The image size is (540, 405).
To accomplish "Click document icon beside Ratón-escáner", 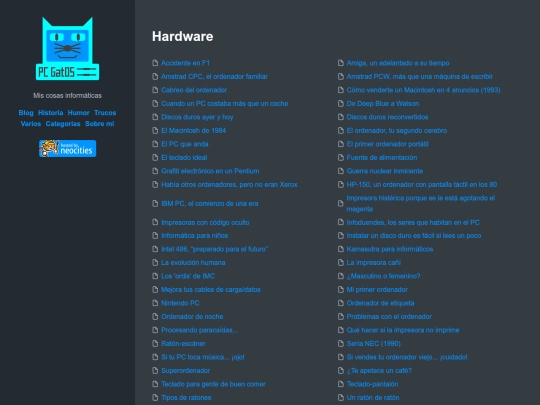I will point(155,343).
